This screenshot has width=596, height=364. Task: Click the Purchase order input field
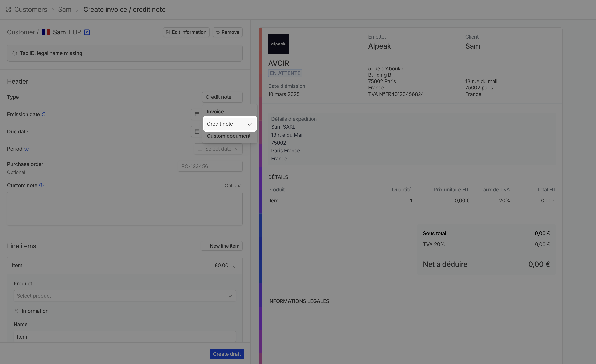tap(210, 166)
